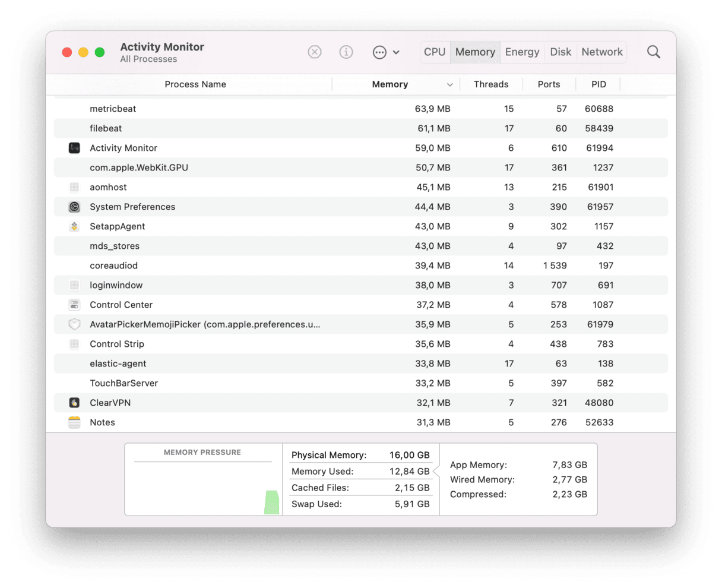The width and height of the screenshot is (722, 588).
Task: Select the ClearVPN icon in the list
Action: [74, 403]
